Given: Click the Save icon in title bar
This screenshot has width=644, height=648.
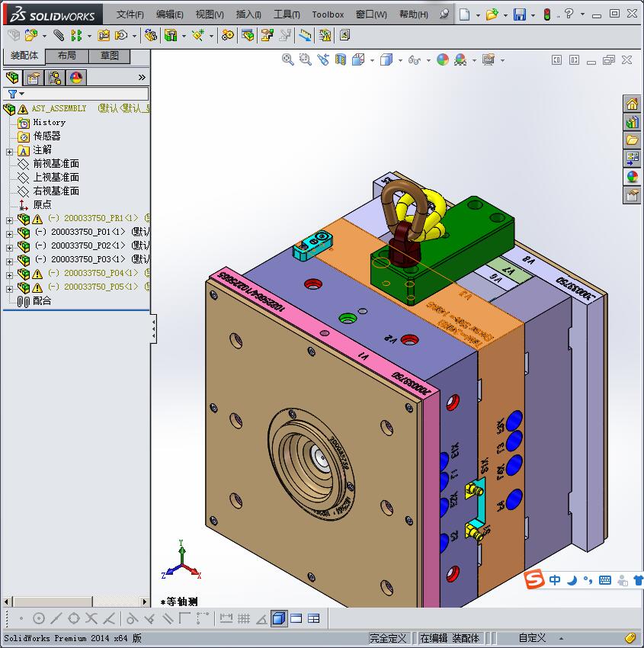Looking at the screenshot, I should pos(520,15).
